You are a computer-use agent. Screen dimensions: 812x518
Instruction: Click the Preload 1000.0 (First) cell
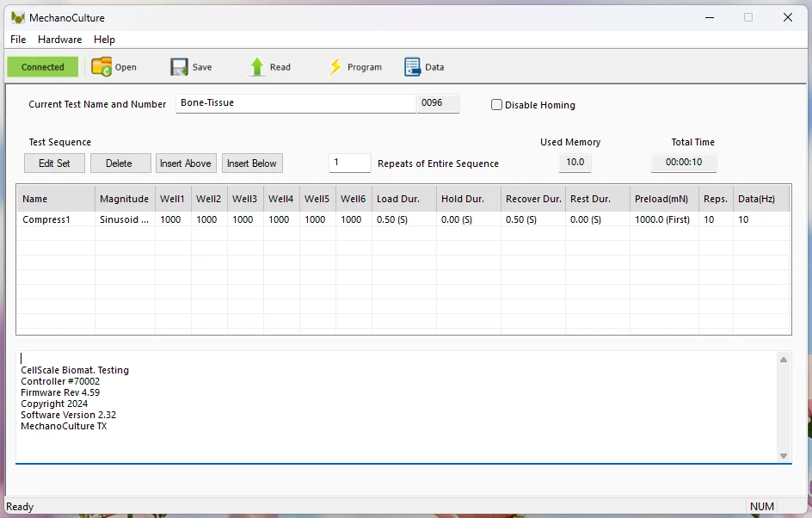(664, 219)
